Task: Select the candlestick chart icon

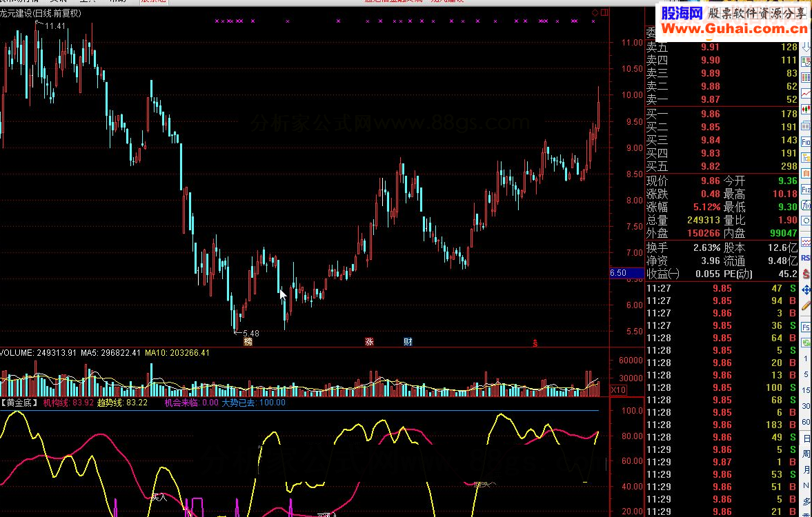Action: tap(806, 109)
